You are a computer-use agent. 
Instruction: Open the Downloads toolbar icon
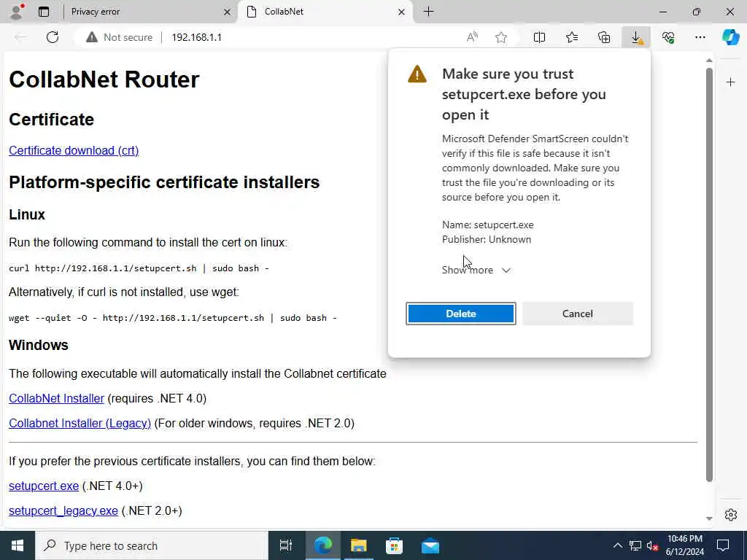click(x=636, y=37)
